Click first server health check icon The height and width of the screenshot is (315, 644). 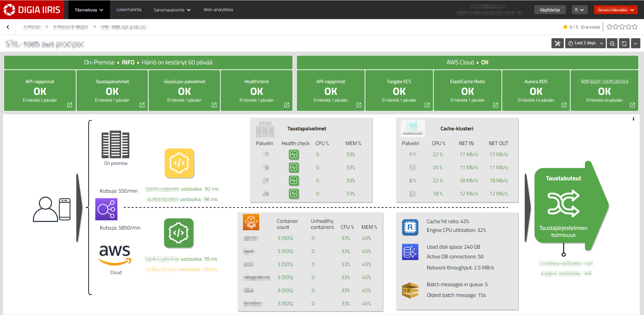(294, 154)
